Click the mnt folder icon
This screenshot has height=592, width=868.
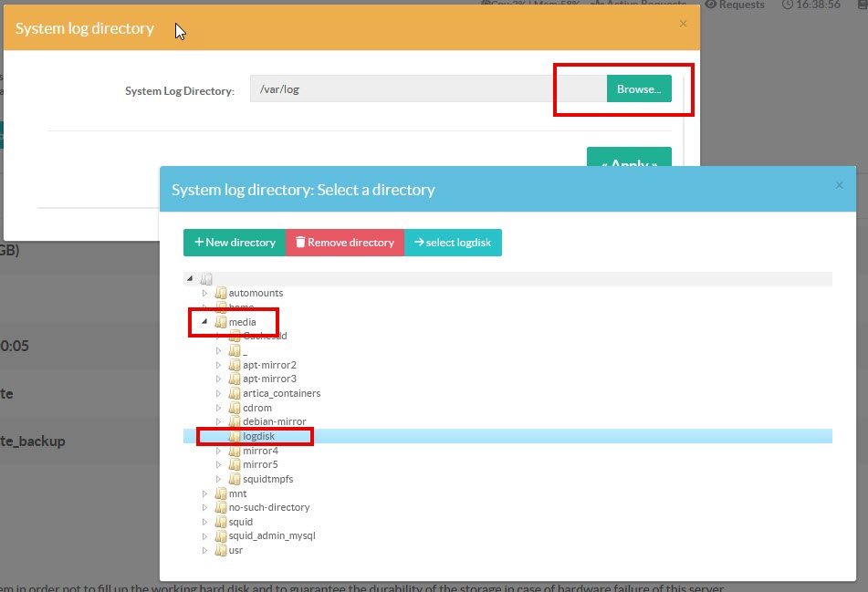[x=221, y=493]
